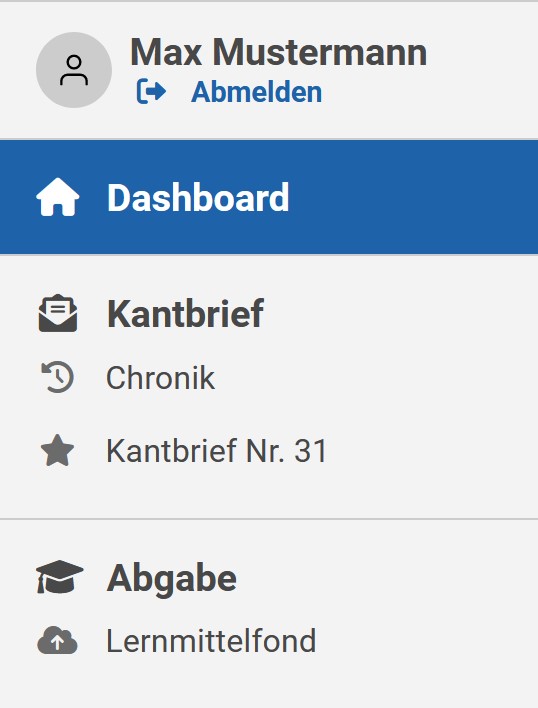Image resolution: width=538 pixels, height=708 pixels.
Task: Go to the Dashboard menu entry
Action: click(x=269, y=197)
